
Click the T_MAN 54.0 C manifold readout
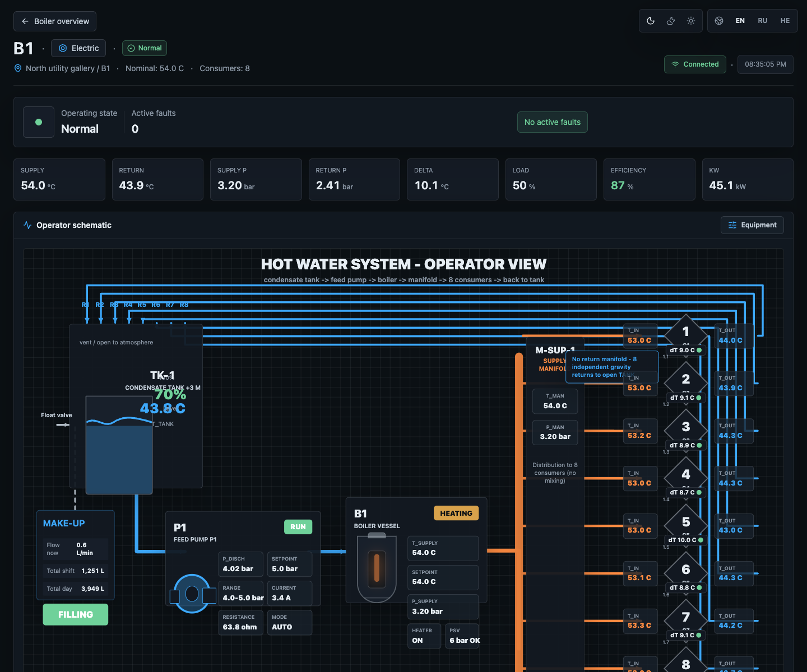tap(555, 402)
